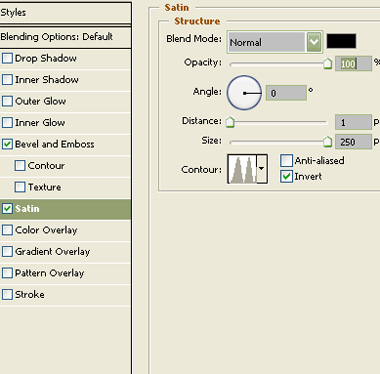Viewport: 380px width, 374px height.
Task: Enable the Pattern Overlay checkbox
Action: 7,273
